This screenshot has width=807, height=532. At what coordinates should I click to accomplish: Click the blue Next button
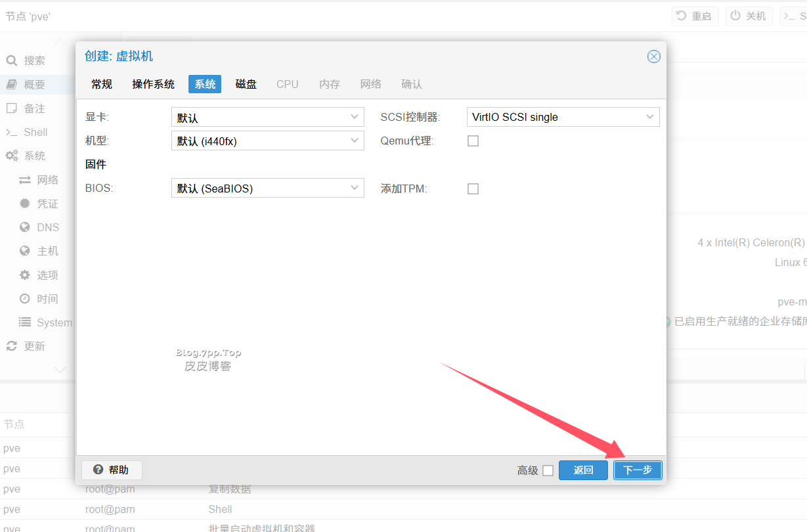tap(637, 470)
